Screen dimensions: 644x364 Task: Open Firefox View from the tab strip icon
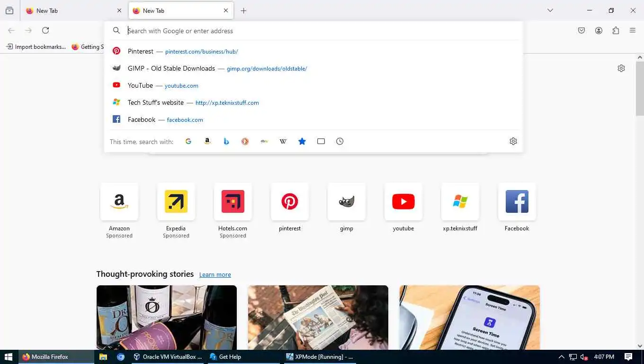point(9,10)
